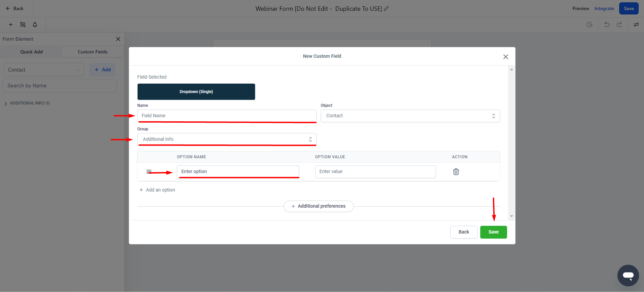Open the chat support bubble
This screenshot has width=644, height=292.
click(x=628, y=276)
